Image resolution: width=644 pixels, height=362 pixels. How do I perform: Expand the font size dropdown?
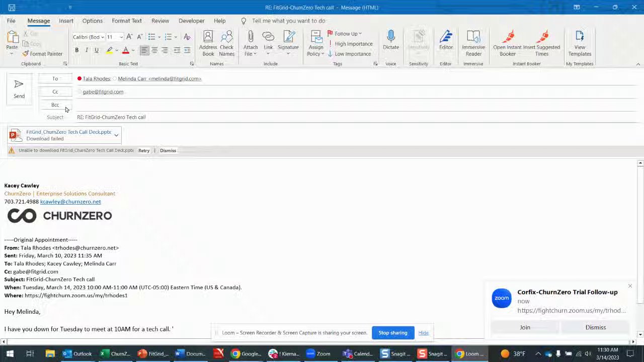121,37
